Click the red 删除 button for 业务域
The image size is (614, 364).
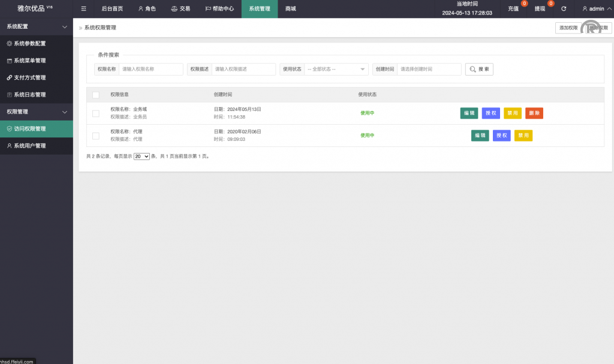534,113
